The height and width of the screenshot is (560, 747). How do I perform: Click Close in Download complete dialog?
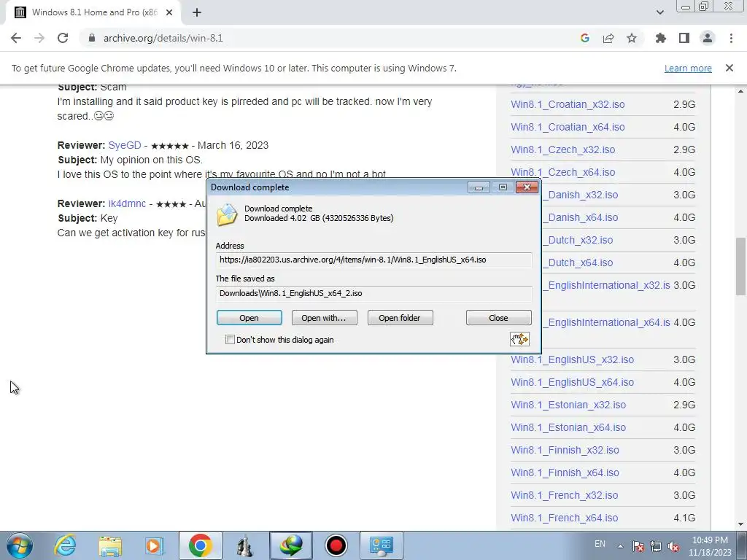[498, 318]
